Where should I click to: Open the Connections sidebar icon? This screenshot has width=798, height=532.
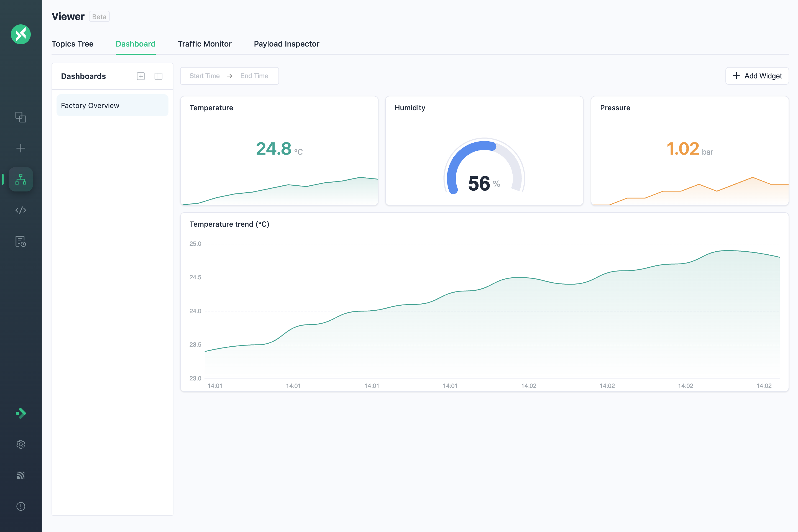pyautogui.click(x=21, y=117)
